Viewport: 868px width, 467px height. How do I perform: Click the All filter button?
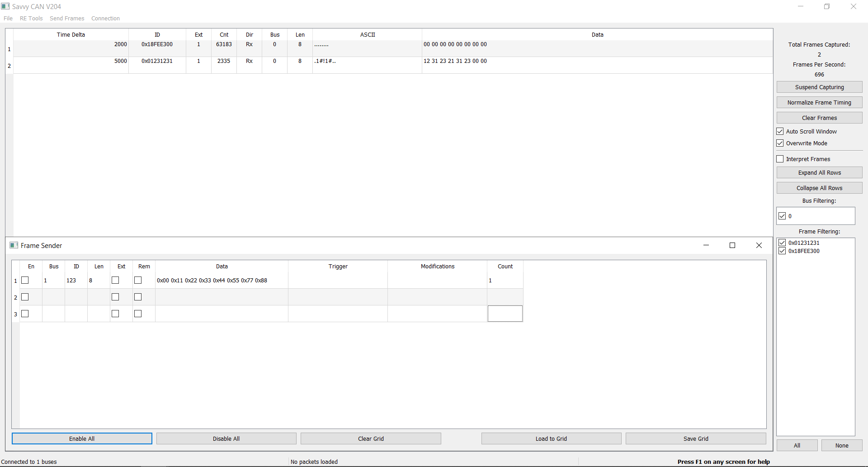[797, 446]
